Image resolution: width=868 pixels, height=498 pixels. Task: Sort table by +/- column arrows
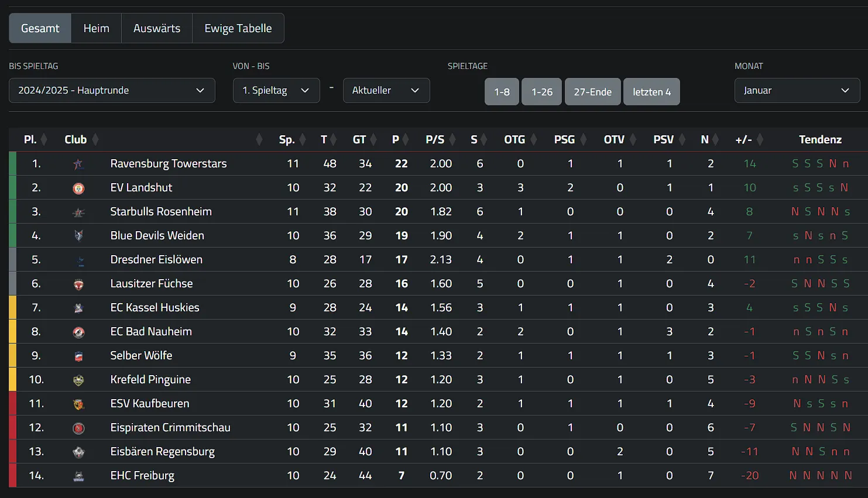[x=760, y=140]
